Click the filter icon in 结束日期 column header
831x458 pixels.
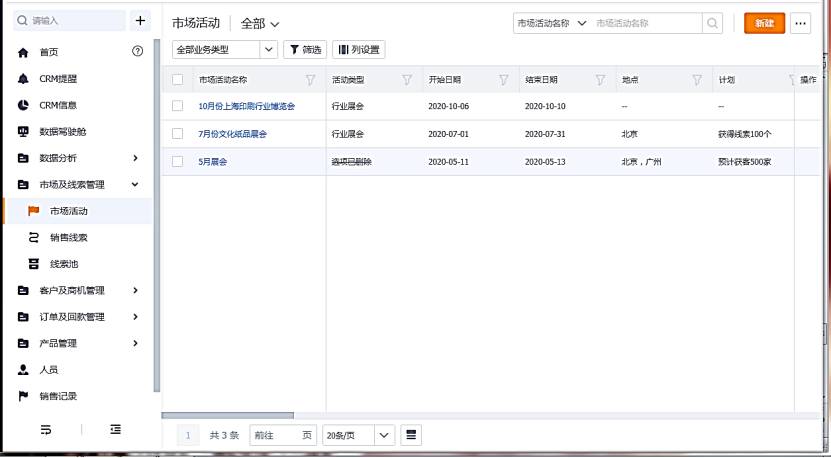[600, 80]
